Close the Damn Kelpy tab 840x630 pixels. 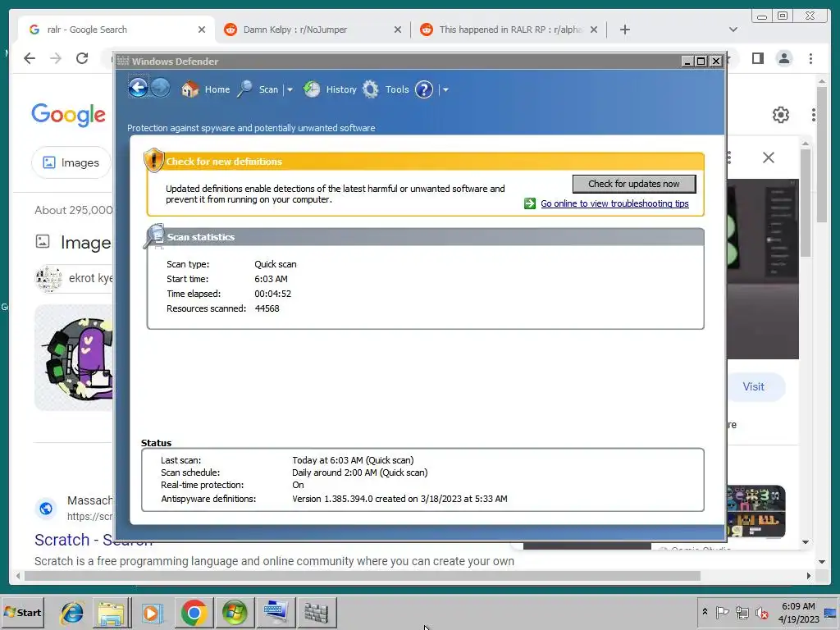[398, 30]
